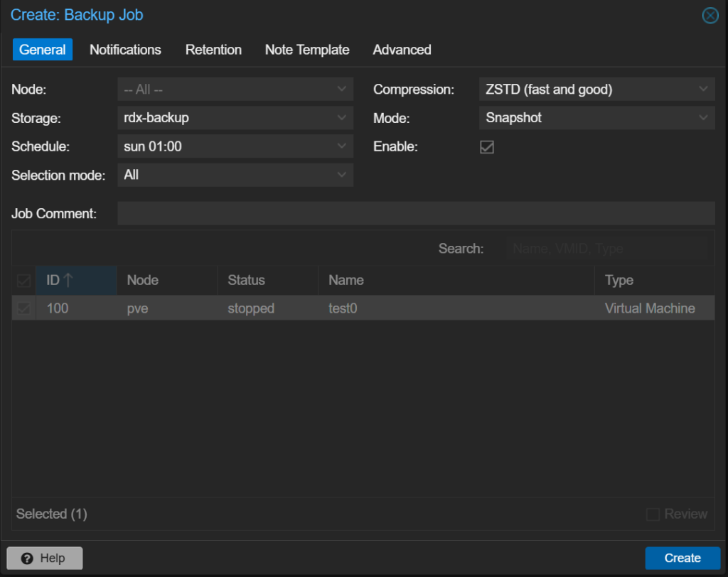The width and height of the screenshot is (728, 577).
Task: Toggle the Enable checkbox
Action: tap(487, 147)
